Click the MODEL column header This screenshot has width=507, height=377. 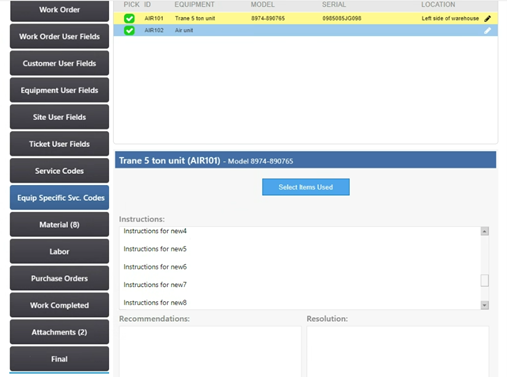tap(263, 5)
